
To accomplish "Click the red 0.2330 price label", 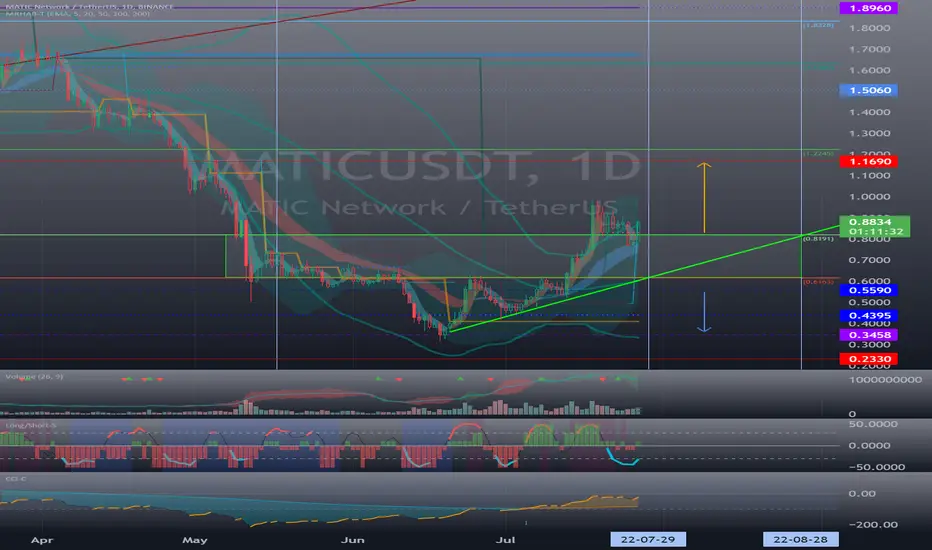I will pyautogui.click(x=868, y=359).
